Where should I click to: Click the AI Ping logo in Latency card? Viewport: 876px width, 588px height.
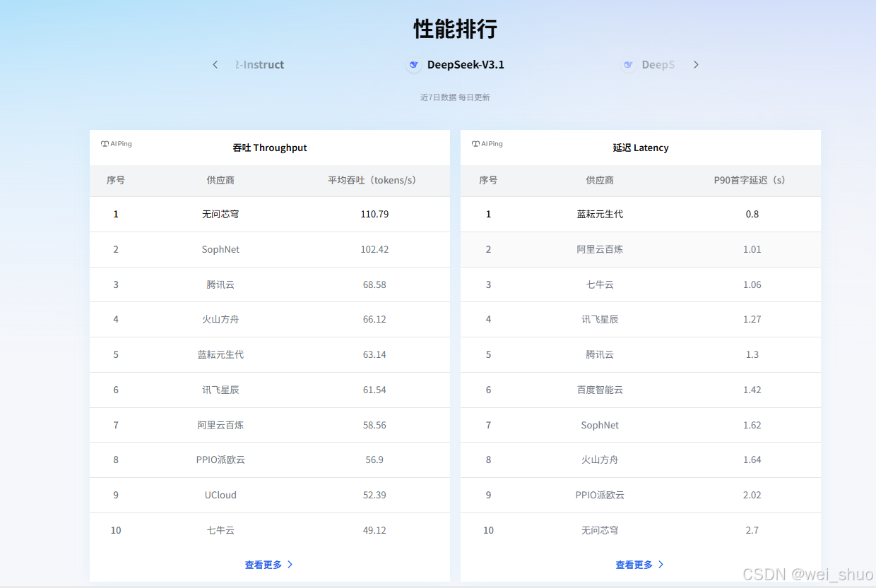[487, 144]
